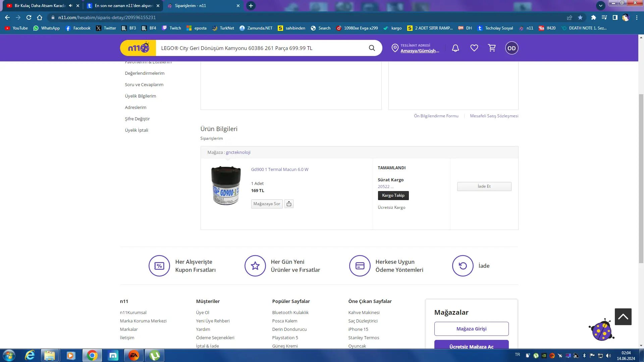The width and height of the screenshot is (644, 362).
Task: Open YouTube bookmark
Action: tap(16, 28)
